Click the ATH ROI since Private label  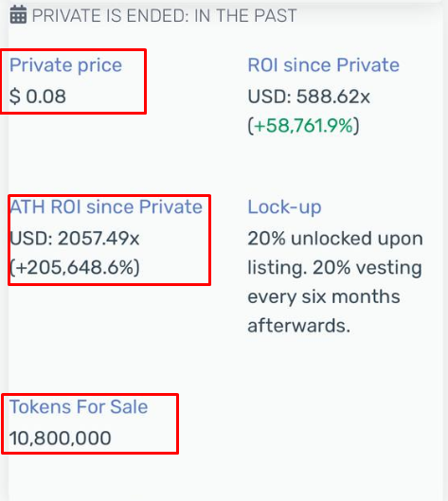(x=106, y=206)
